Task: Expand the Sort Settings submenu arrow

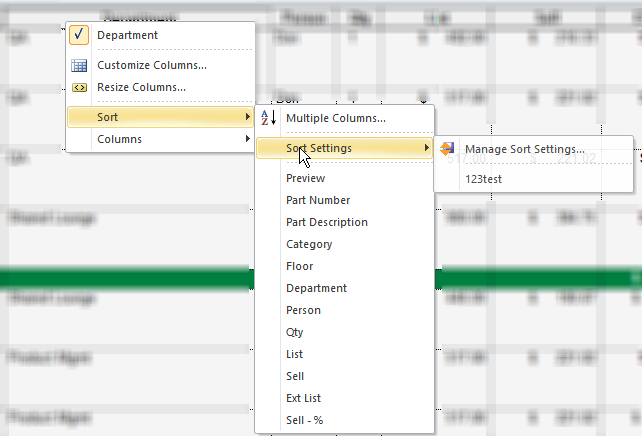Action: click(x=427, y=149)
